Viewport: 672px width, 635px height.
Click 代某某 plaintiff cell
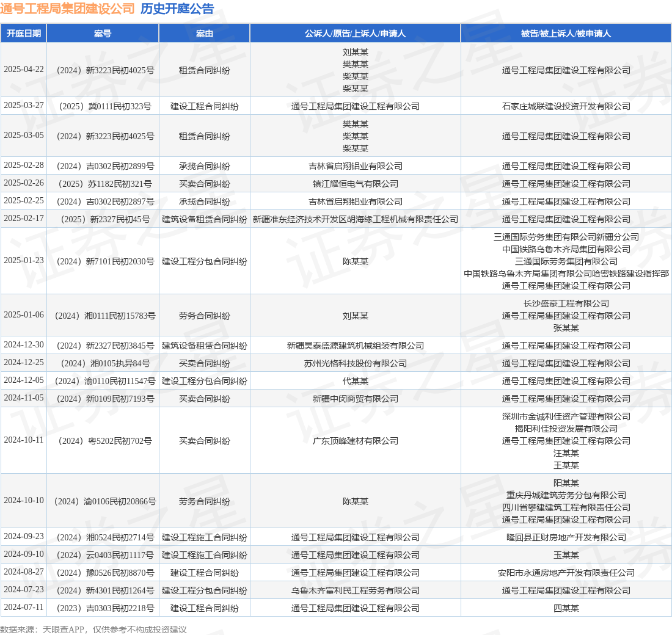(x=356, y=381)
